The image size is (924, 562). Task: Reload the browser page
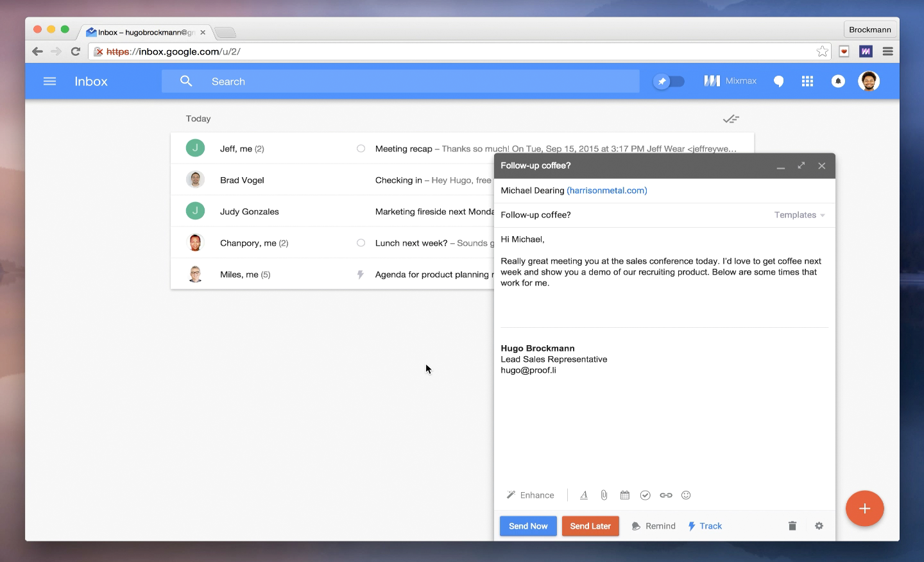75,51
